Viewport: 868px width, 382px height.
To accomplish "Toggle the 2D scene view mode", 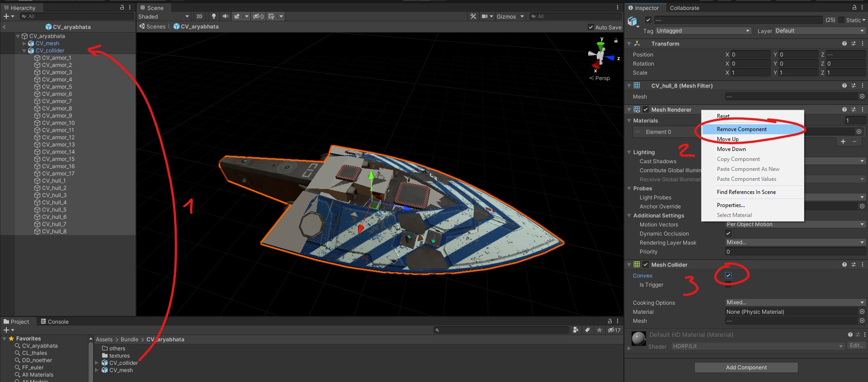I will [x=199, y=16].
